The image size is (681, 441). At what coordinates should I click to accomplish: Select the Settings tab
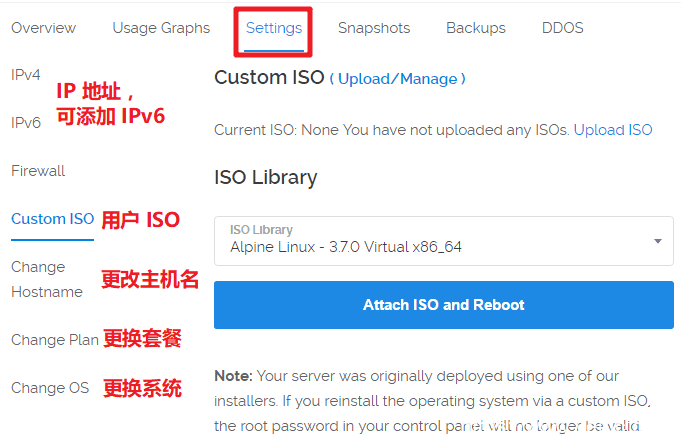(274, 28)
